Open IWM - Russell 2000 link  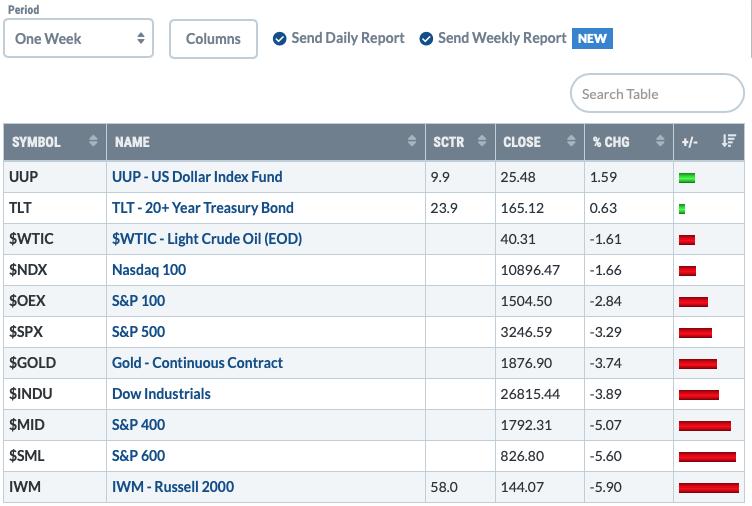coord(173,486)
